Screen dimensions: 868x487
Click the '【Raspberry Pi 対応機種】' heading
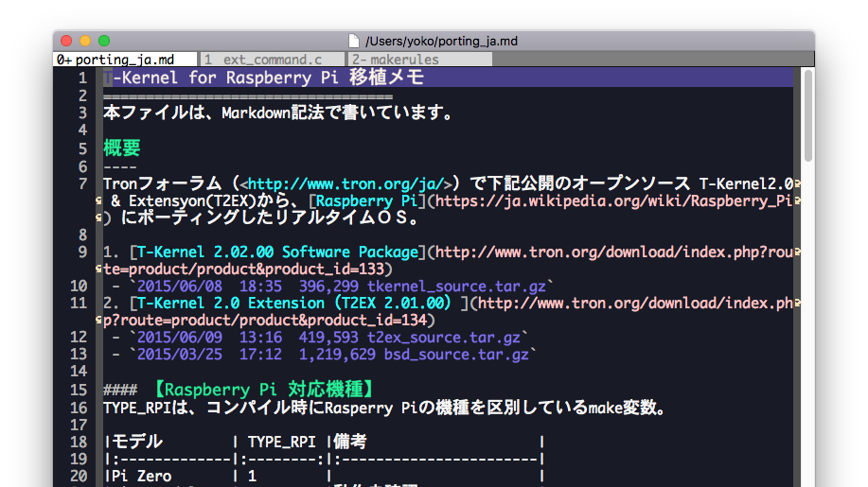tap(264, 390)
